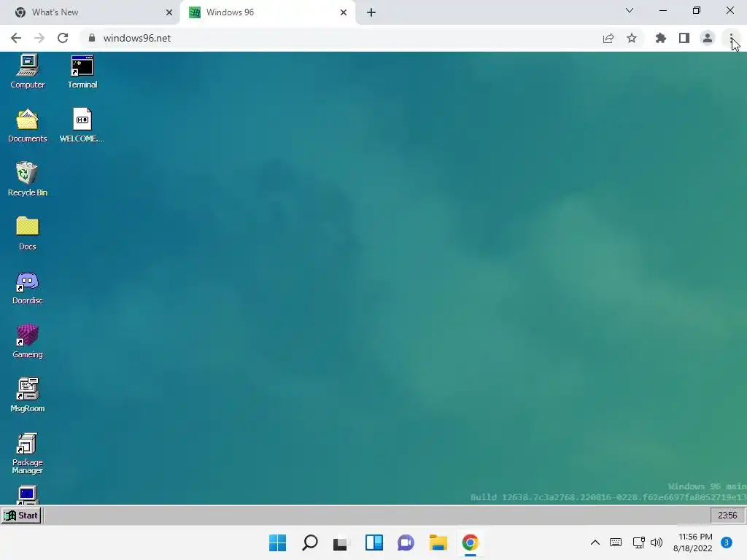
Task: Go forward in browser history
Action: click(x=39, y=38)
